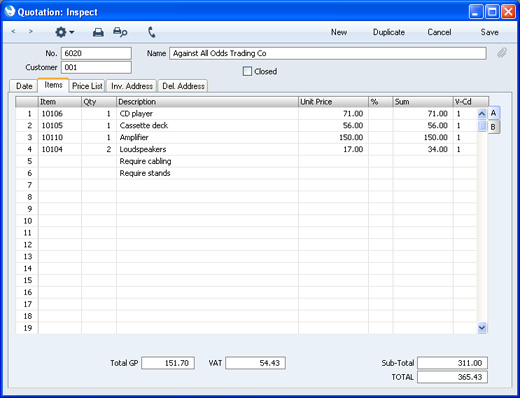Click the Customer field with 001

click(x=96, y=67)
